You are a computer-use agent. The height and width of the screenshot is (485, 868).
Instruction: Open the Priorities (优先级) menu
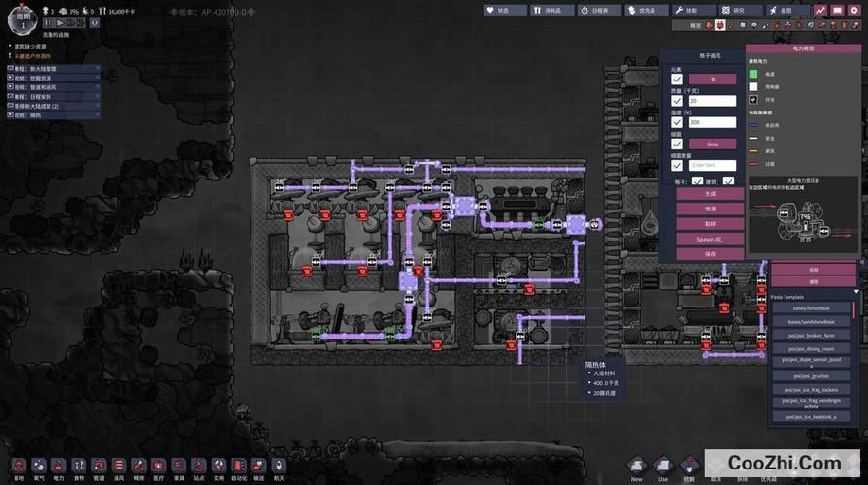coord(647,10)
